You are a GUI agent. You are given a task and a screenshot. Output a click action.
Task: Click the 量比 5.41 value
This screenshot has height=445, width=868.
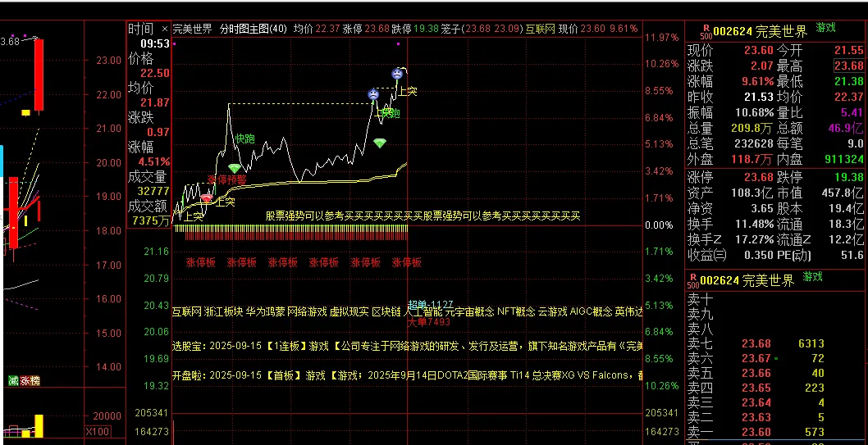click(852, 113)
